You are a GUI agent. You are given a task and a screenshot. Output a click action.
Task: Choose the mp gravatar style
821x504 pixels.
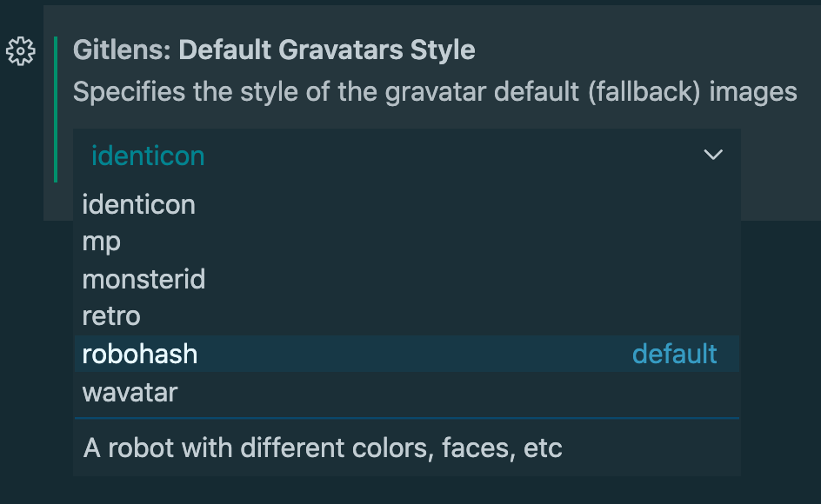(x=102, y=242)
